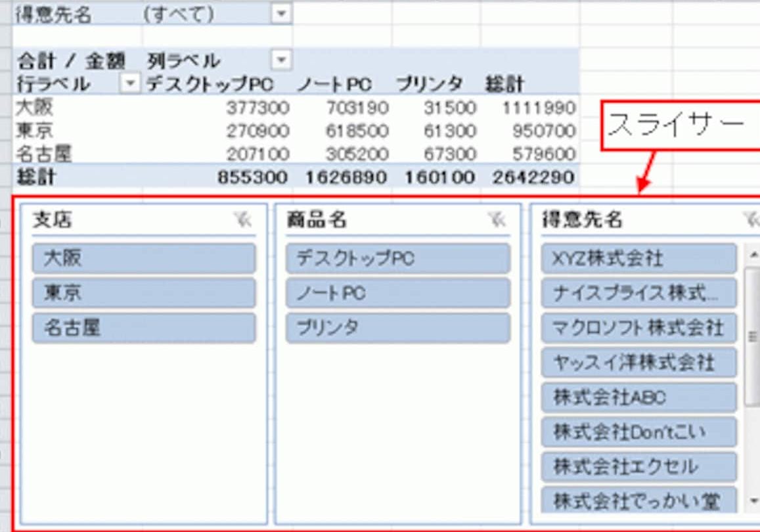Clear filter icon on 得意先名 slicer
Viewport: 760px width, 532px height.
tap(751, 221)
